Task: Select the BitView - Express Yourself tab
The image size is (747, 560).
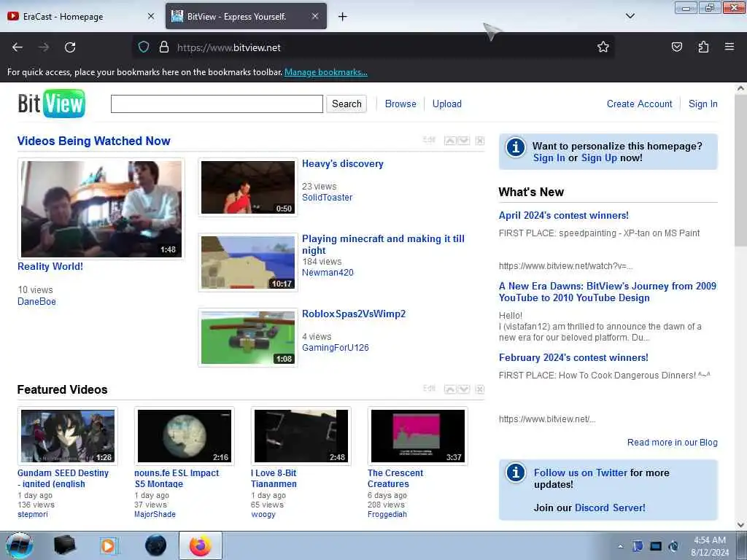Action: 246,16
